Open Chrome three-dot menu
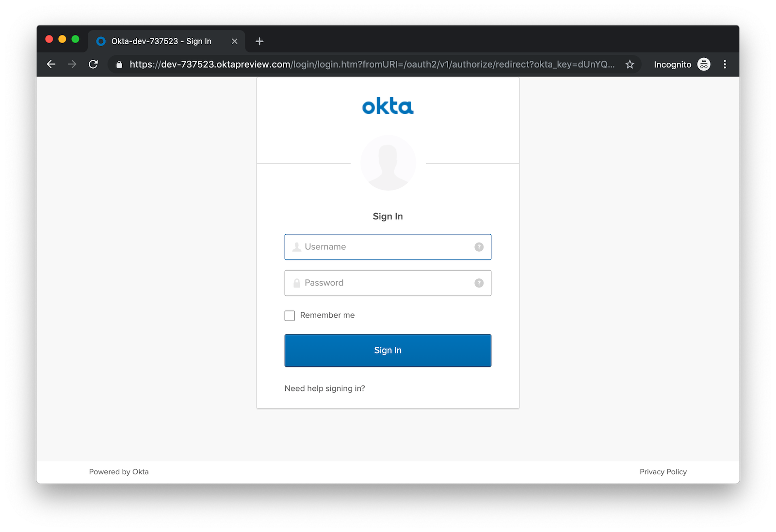The height and width of the screenshot is (532, 776). (x=725, y=64)
